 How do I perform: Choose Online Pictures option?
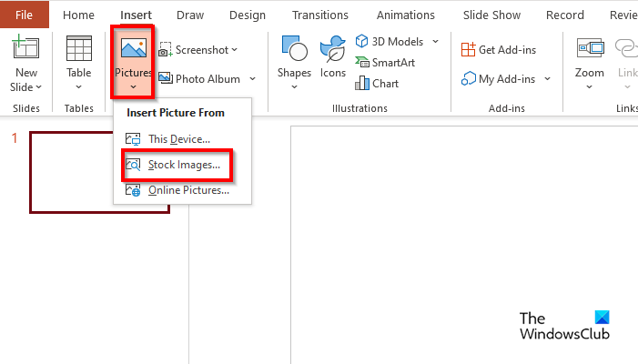187,190
